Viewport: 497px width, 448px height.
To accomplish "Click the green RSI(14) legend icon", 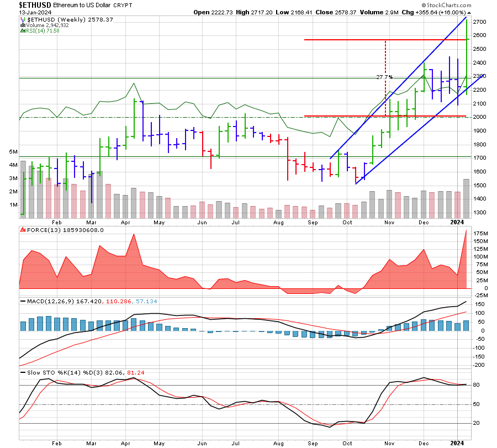I will 23,31.
